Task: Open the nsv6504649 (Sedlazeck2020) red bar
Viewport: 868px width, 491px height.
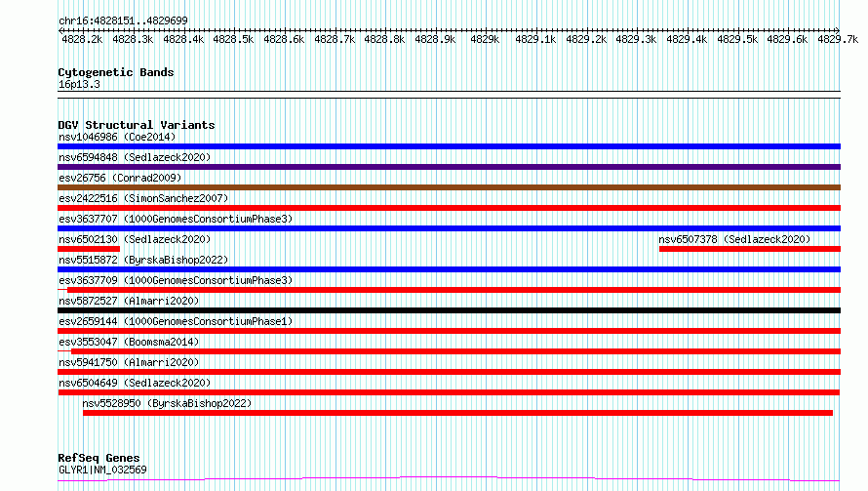Action: [x=449, y=392]
